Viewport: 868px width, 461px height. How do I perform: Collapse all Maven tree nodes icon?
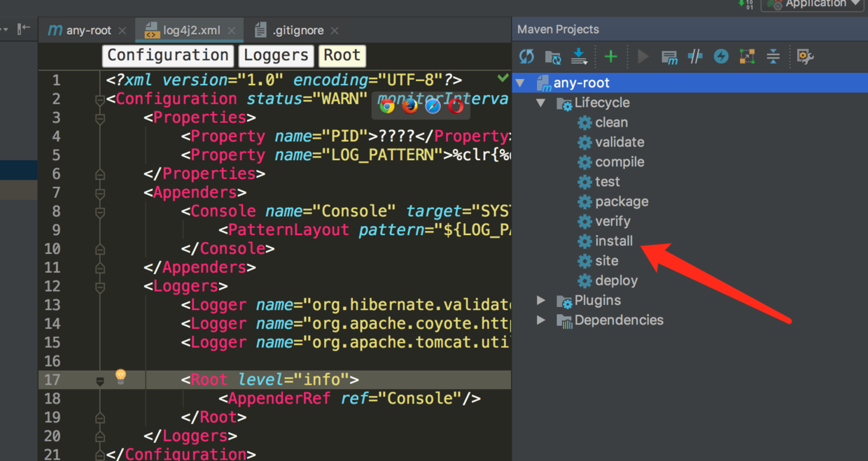(x=773, y=57)
